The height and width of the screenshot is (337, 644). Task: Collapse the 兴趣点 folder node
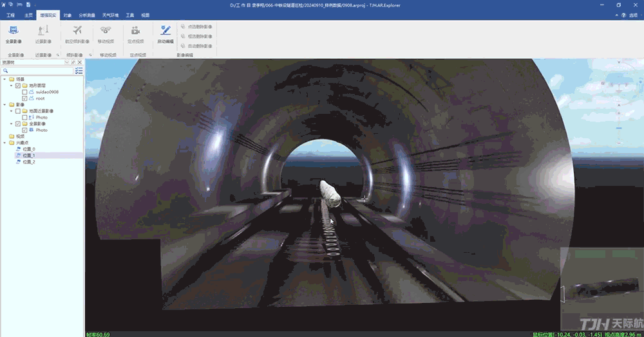5,143
